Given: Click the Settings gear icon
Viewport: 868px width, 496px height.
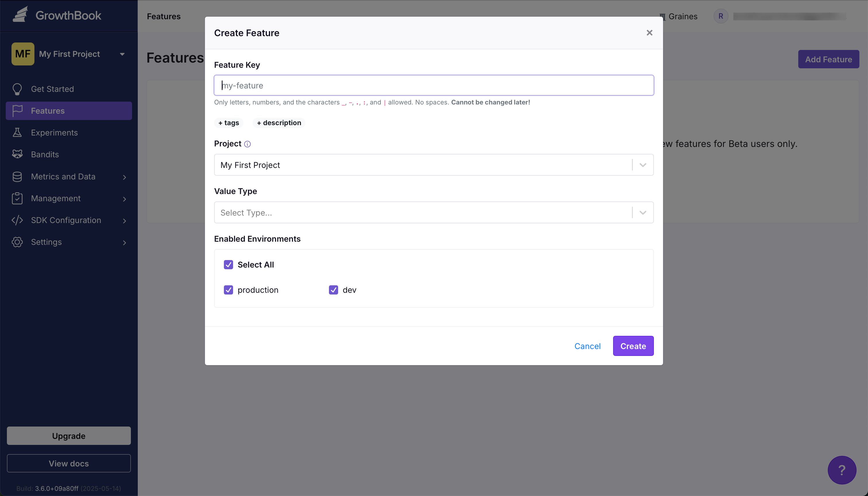Looking at the screenshot, I should 17,242.
